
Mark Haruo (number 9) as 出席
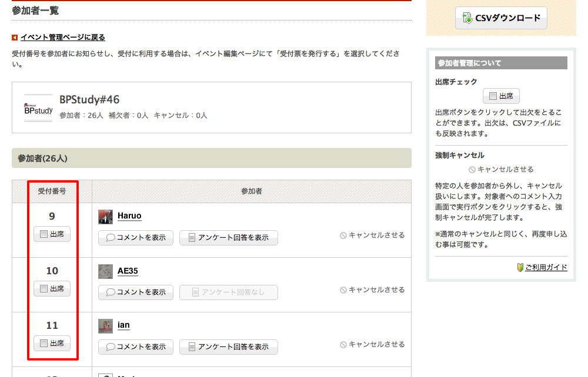52,234
